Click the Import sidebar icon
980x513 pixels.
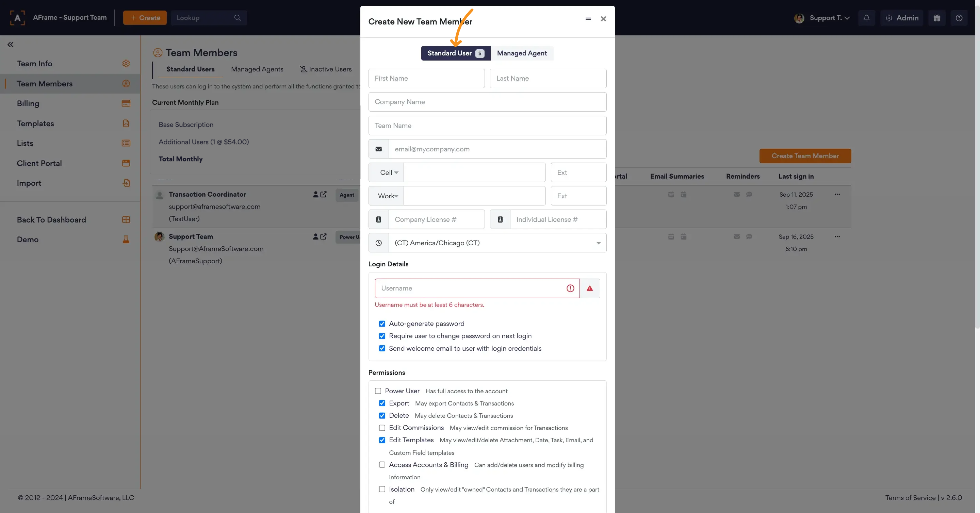(x=126, y=183)
